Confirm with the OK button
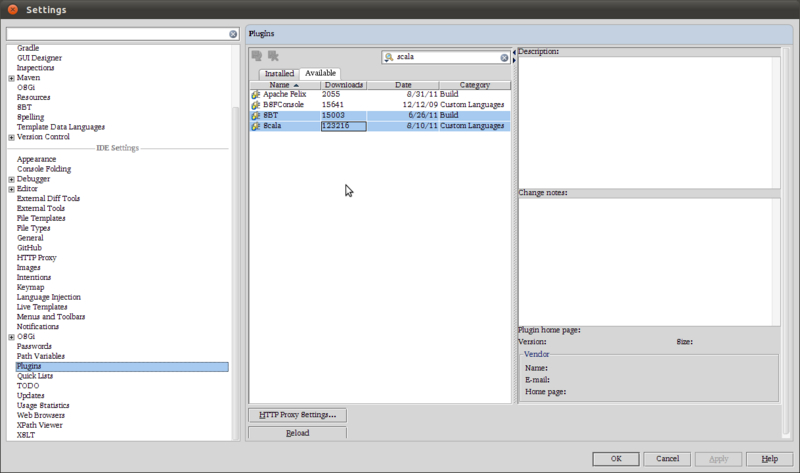The image size is (800, 473). tap(616, 459)
